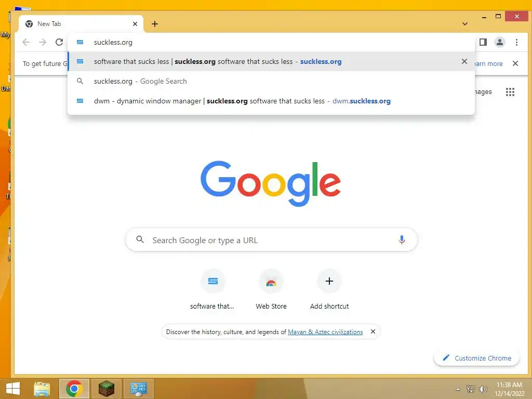Open the Chrome three-dot menu
The height and width of the screenshot is (399, 532).
pyautogui.click(x=516, y=42)
